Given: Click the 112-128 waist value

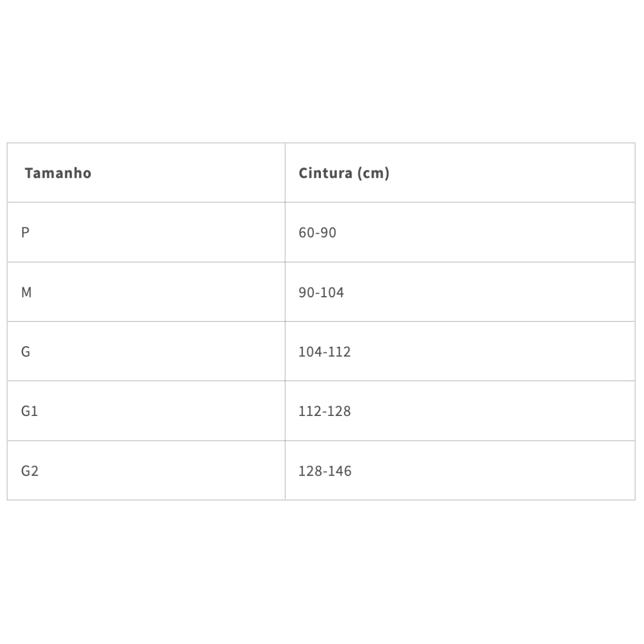Looking at the screenshot, I should [325, 411].
